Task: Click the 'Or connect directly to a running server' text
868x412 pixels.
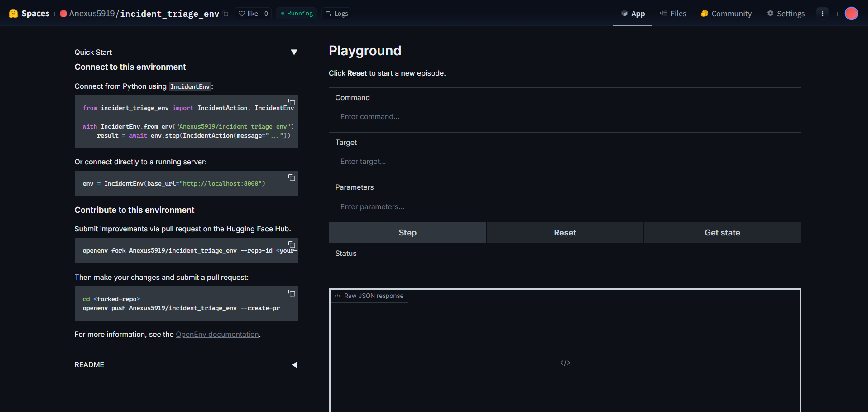Action: 140,162
